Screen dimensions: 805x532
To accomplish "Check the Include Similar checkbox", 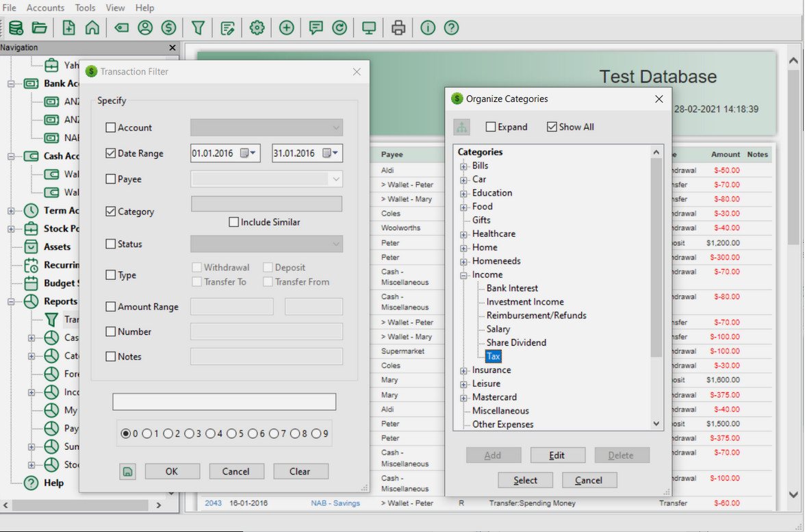I will click(233, 222).
